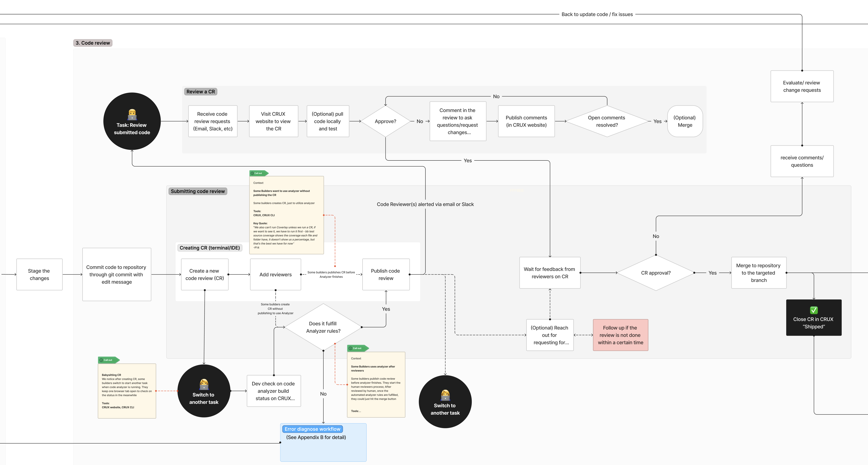Select the Approve? decision diamond
Image resolution: width=868 pixels, height=465 pixels.
tap(385, 121)
